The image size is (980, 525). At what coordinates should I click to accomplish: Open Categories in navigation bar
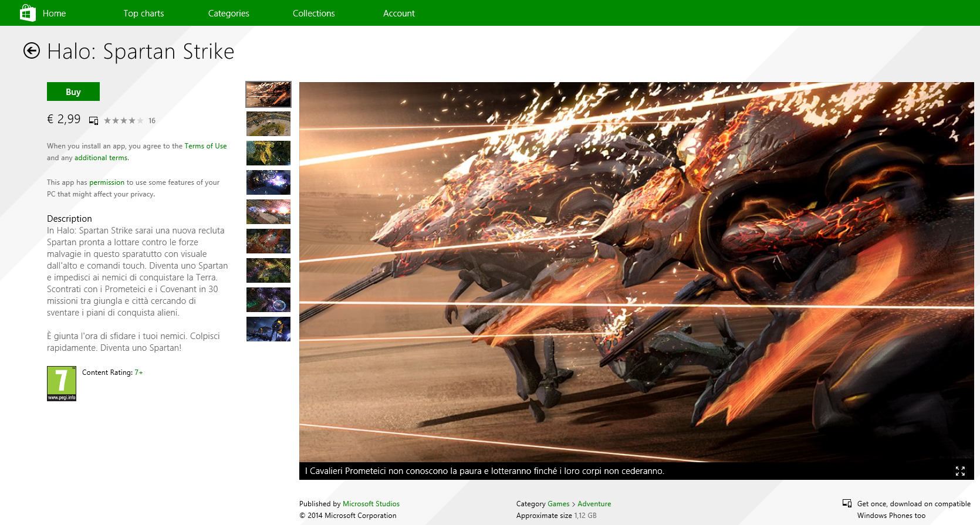click(x=229, y=13)
